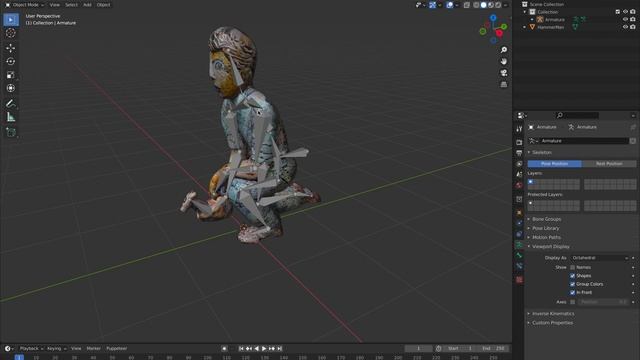Toggle the camera view icon
The height and width of the screenshot is (360, 640).
click(504, 73)
